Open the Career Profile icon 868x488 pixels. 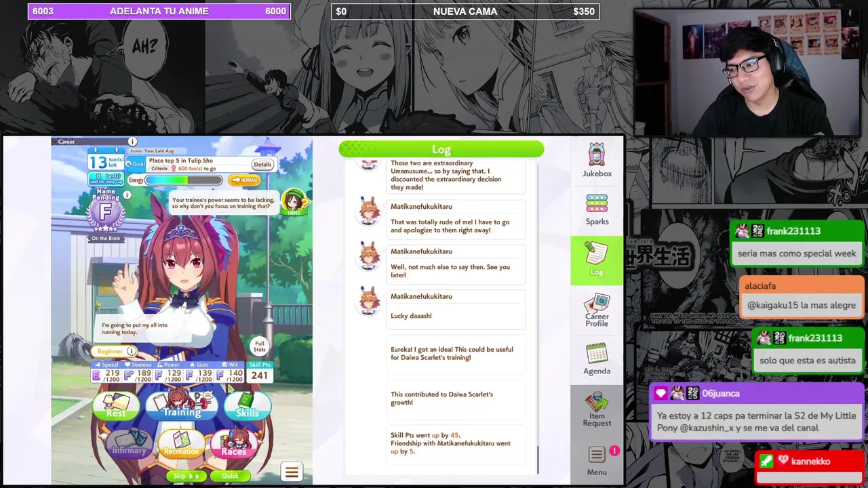(x=597, y=310)
